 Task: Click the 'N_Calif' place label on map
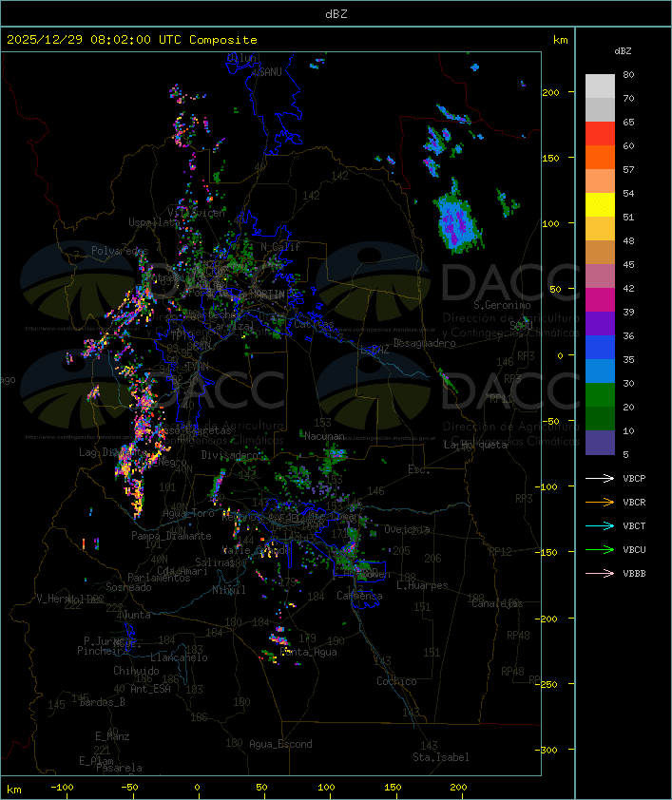(x=280, y=247)
